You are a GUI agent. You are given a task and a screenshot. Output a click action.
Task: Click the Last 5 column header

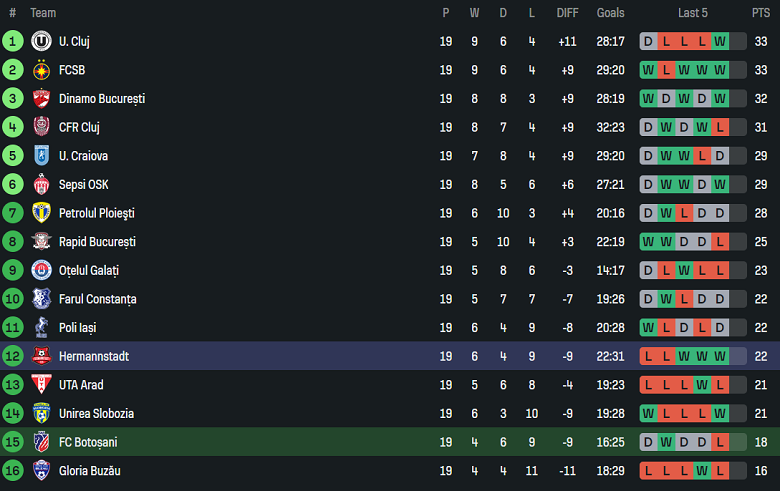coord(692,13)
